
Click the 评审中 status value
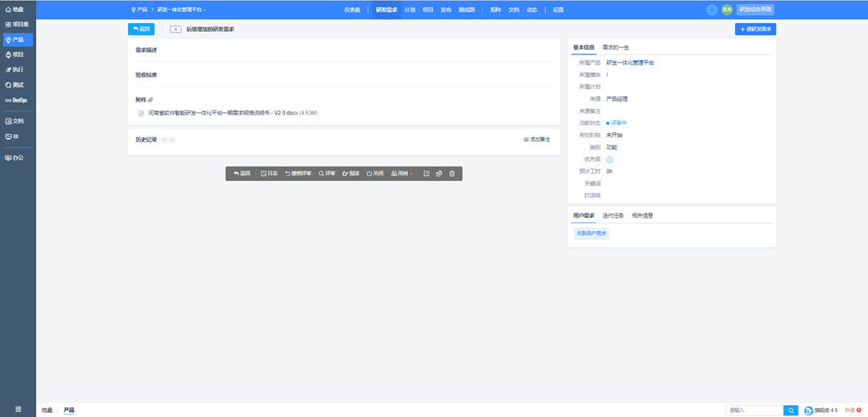617,123
